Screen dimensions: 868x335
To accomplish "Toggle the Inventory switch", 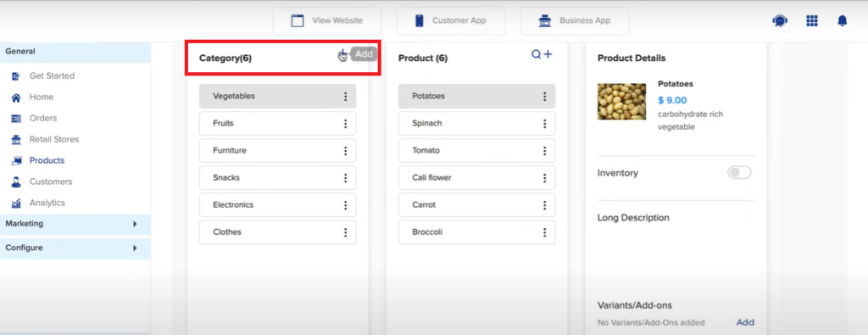I will (x=739, y=173).
